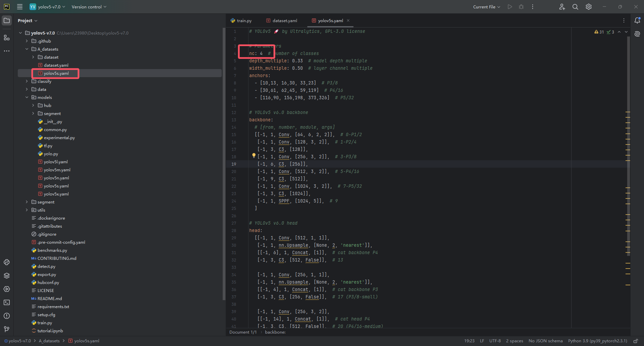Open Search Everywhere magnifier
The height and width of the screenshot is (346, 644).
575,7
